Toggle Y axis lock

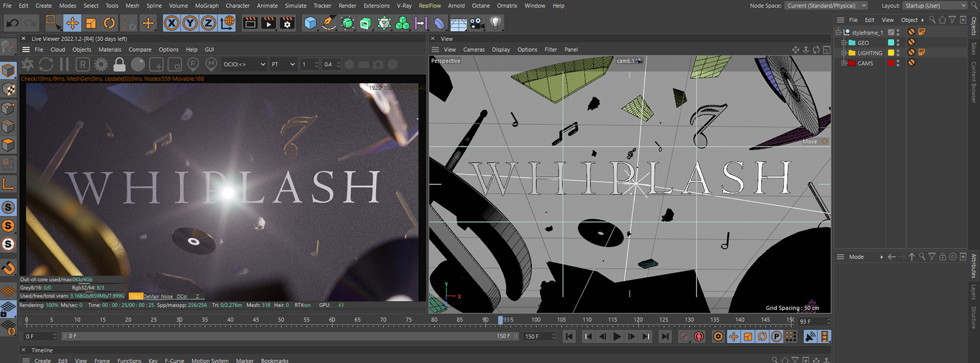(190, 23)
